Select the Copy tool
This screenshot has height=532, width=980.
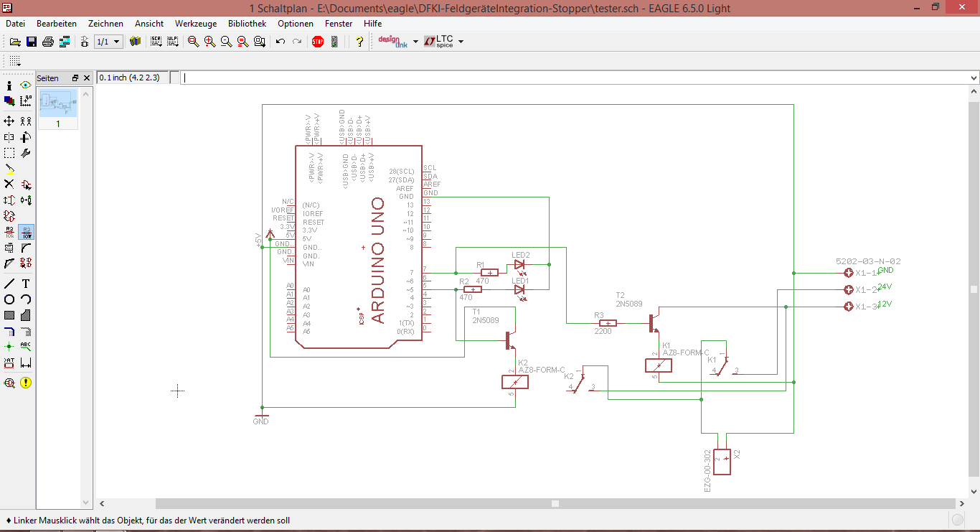click(26, 121)
